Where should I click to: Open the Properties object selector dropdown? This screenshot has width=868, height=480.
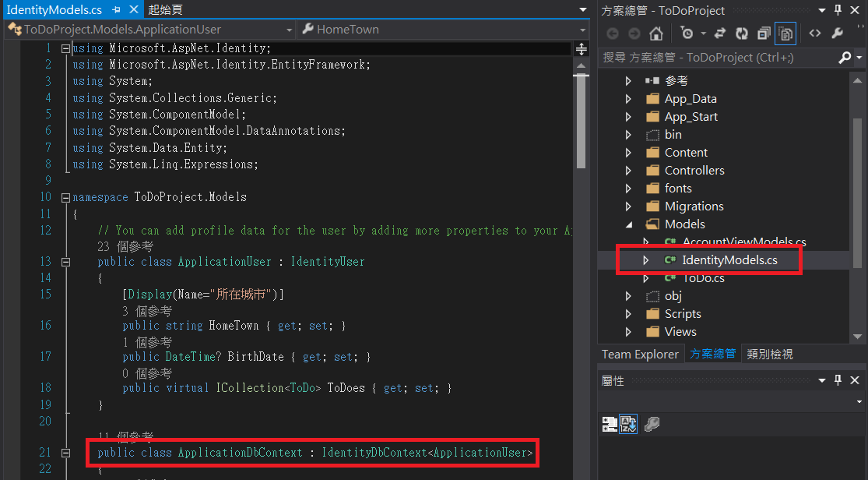[859, 402]
